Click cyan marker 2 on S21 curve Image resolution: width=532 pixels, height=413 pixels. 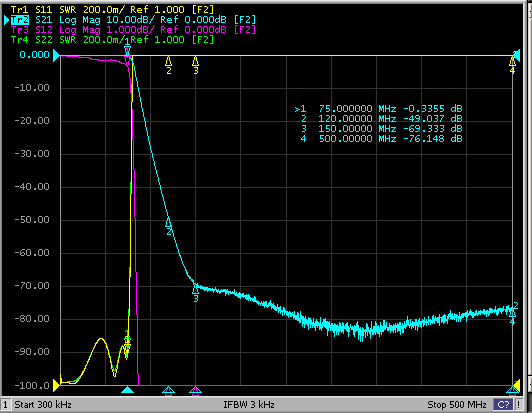tap(168, 223)
